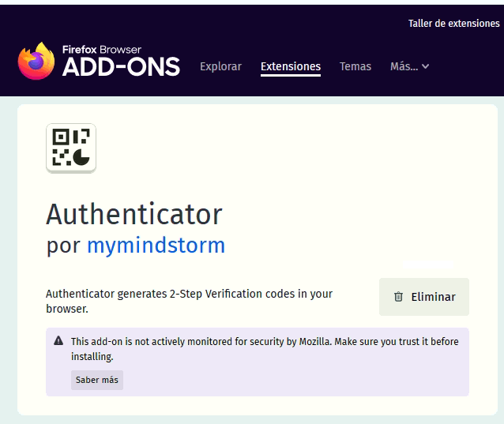Switch to the Temas tab
The height and width of the screenshot is (424, 504).
tap(355, 67)
